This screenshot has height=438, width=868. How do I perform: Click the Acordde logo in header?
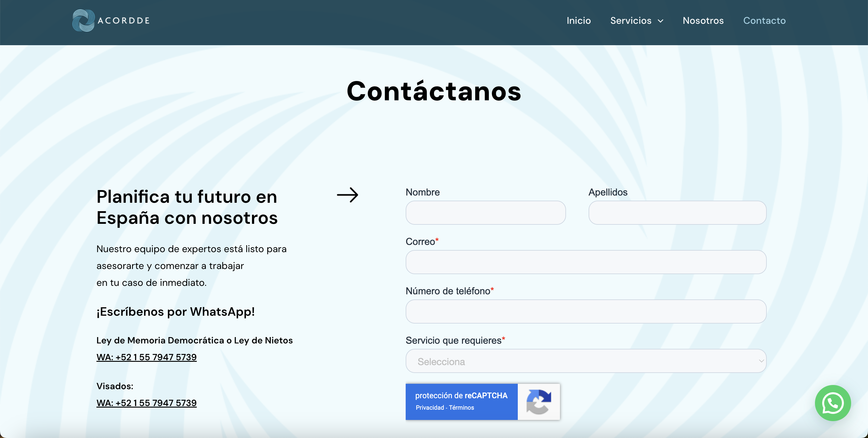pos(111,20)
